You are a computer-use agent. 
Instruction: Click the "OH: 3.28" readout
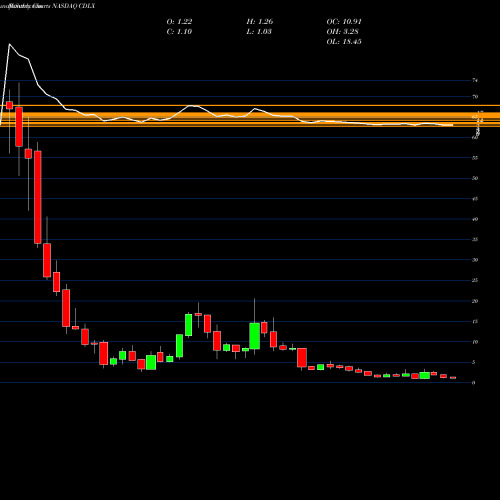click(342, 32)
